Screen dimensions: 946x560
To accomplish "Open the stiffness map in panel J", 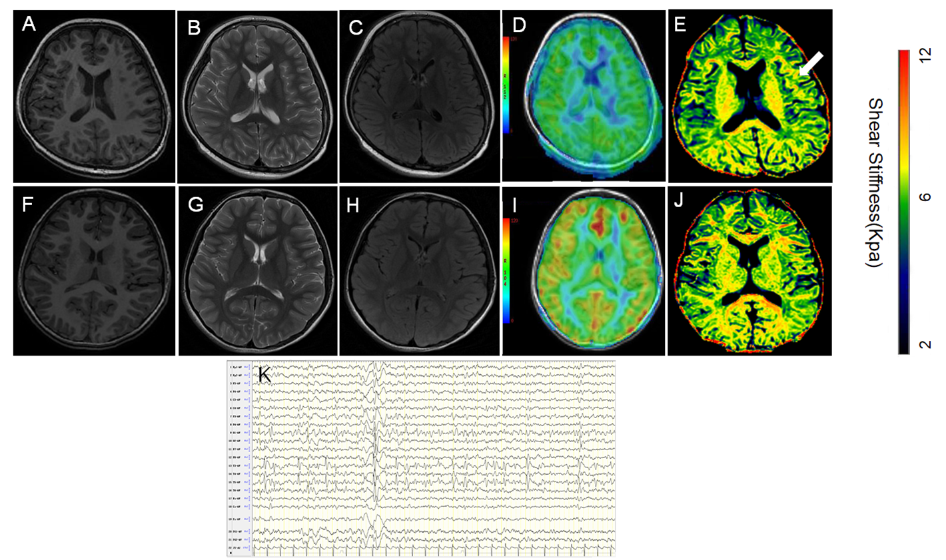I will point(749,271).
